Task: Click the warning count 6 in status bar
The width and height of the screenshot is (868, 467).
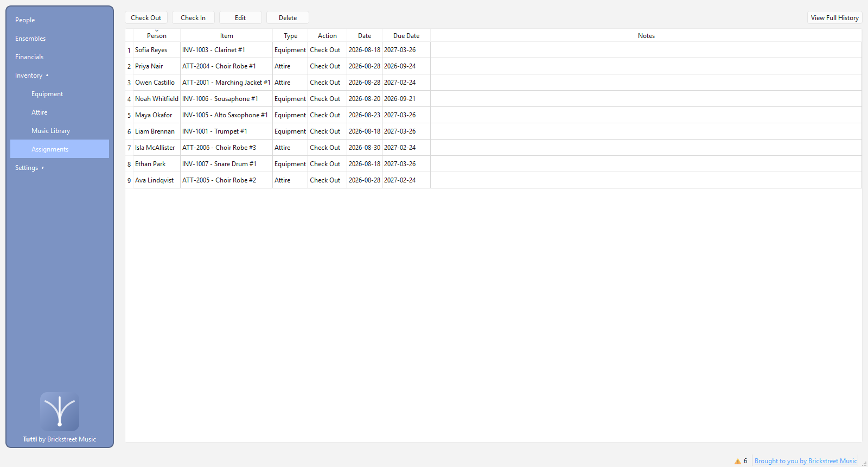Action: click(x=745, y=461)
